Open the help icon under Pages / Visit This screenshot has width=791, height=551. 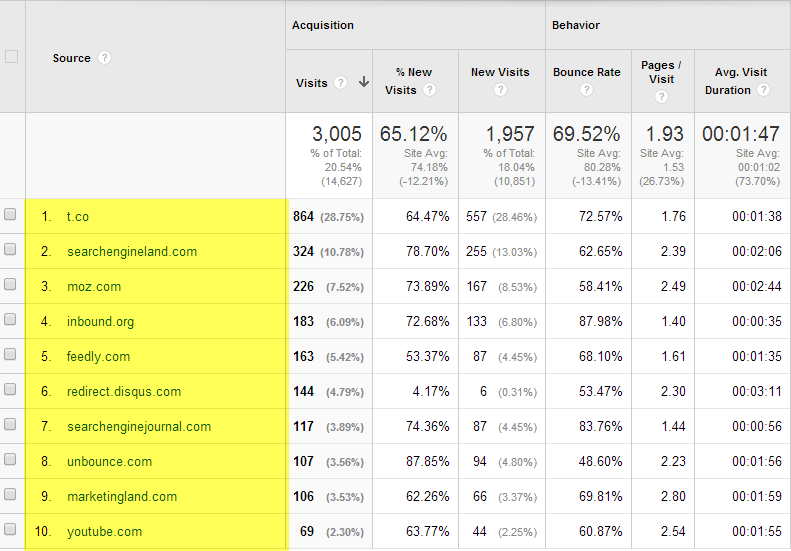[x=661, y=96]
